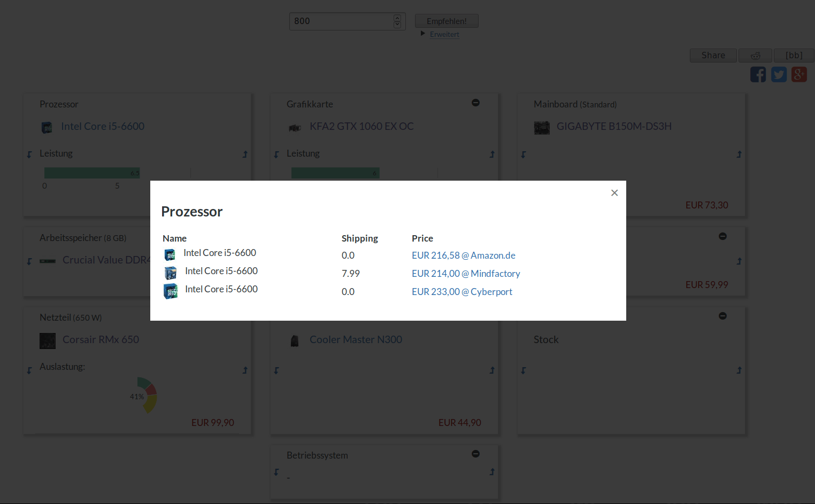
Task: Remove Betriebssystem using the minus icon
Action: [x=475, y=454]
